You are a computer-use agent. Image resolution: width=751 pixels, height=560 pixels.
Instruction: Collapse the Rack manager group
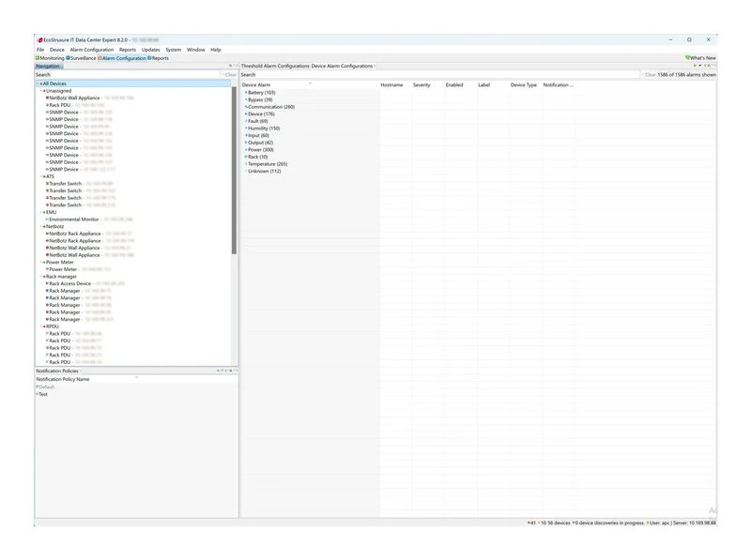click(x=40, y=276)
